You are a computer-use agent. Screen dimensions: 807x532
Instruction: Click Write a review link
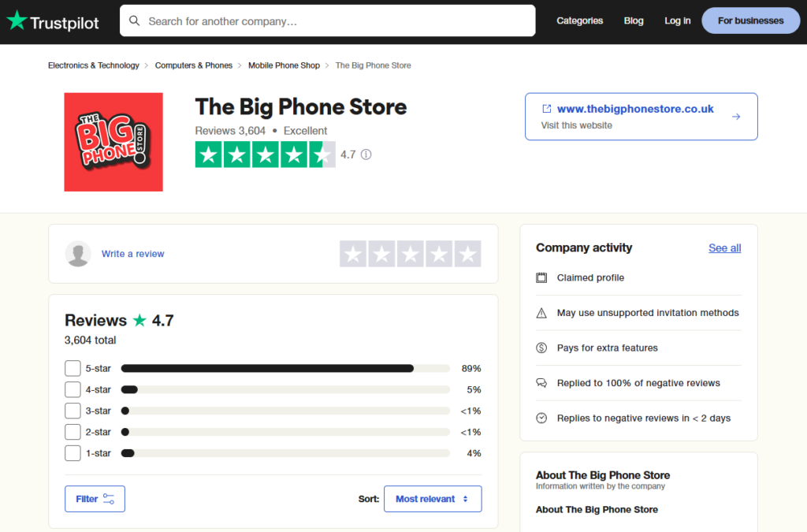(x=132, y=254)
